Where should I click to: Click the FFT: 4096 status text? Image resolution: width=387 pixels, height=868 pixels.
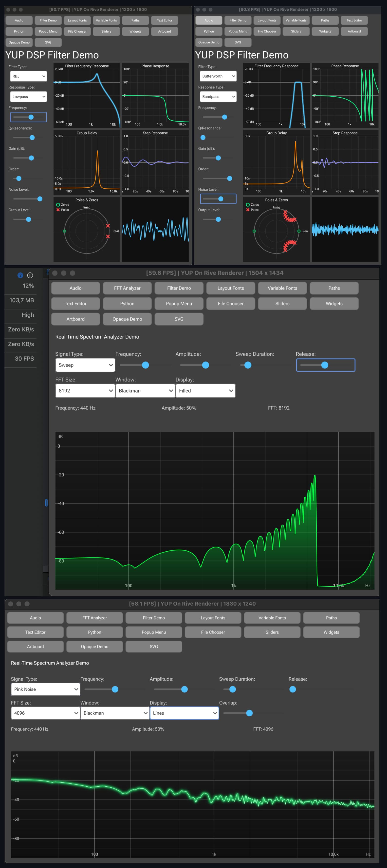263,729
